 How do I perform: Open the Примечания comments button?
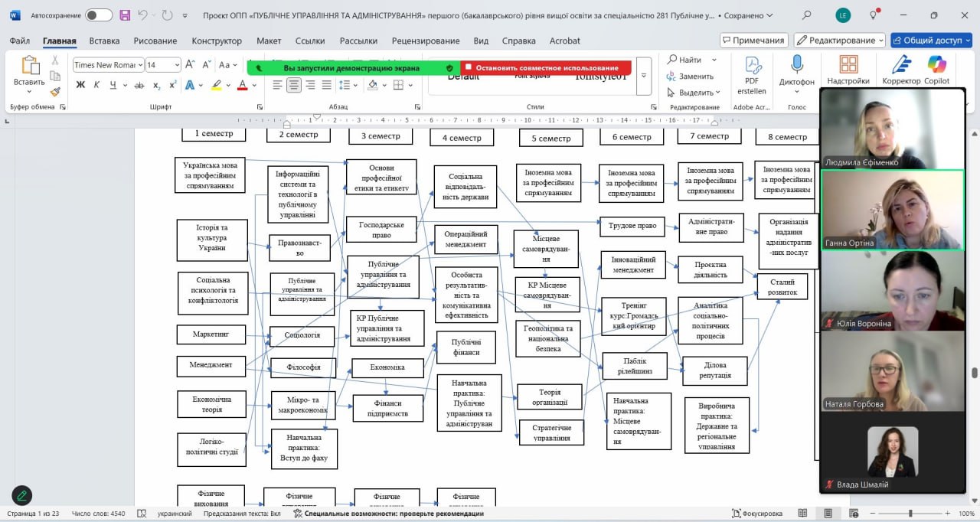[x=754, y=41]
